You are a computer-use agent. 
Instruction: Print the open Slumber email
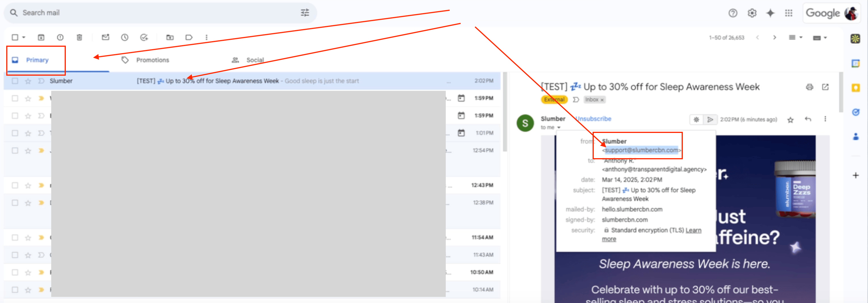809,87
